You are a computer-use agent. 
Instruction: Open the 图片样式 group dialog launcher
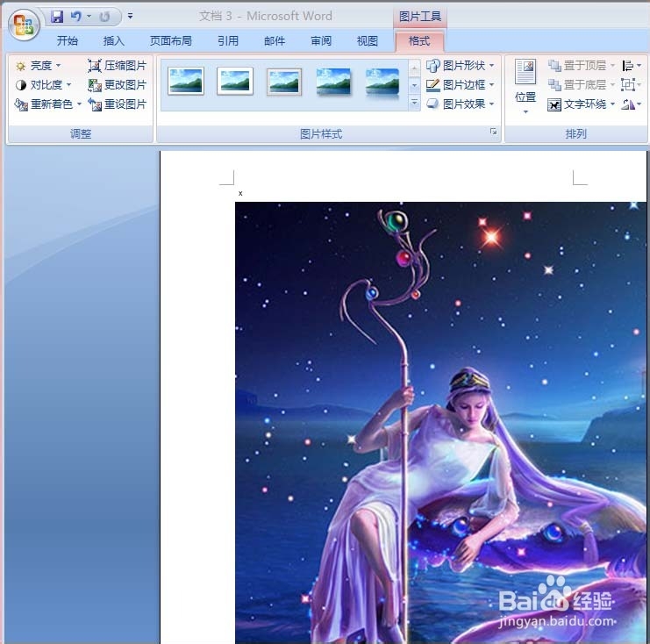click(493, 132)
